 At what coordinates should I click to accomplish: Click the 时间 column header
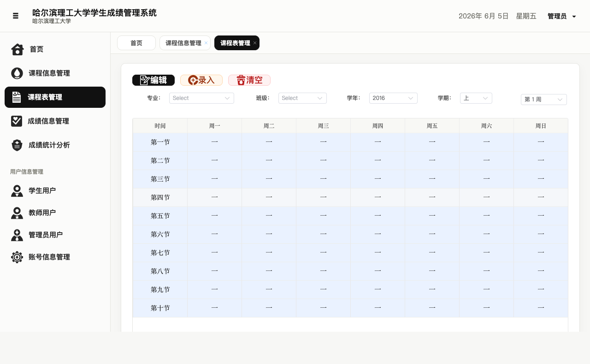[x=160, y=126]
